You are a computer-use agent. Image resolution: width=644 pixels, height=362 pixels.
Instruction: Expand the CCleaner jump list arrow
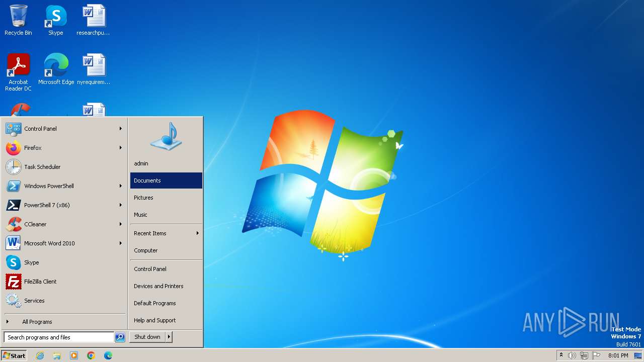point(121,224)
